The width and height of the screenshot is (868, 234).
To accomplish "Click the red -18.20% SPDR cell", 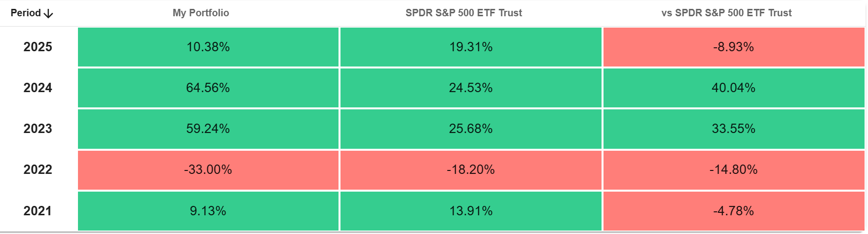I will tap(471, 169).
